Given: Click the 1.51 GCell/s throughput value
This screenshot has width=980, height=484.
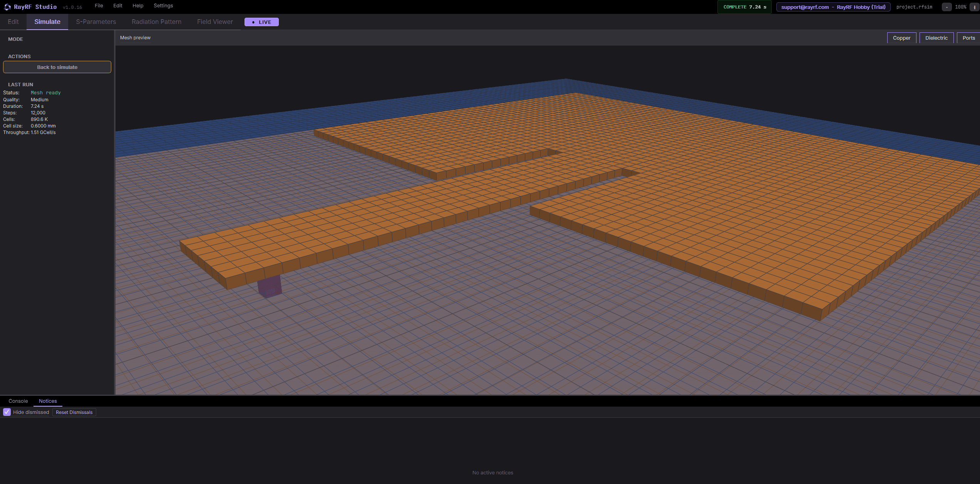Looking at the screenshot, I should coord(43,132).
